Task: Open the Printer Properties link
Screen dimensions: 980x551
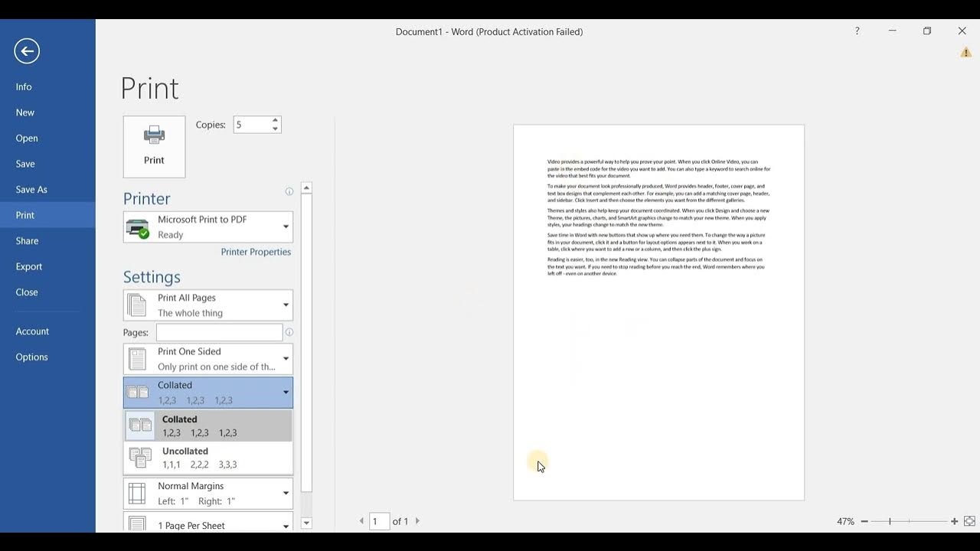Action: click(256, 252)
